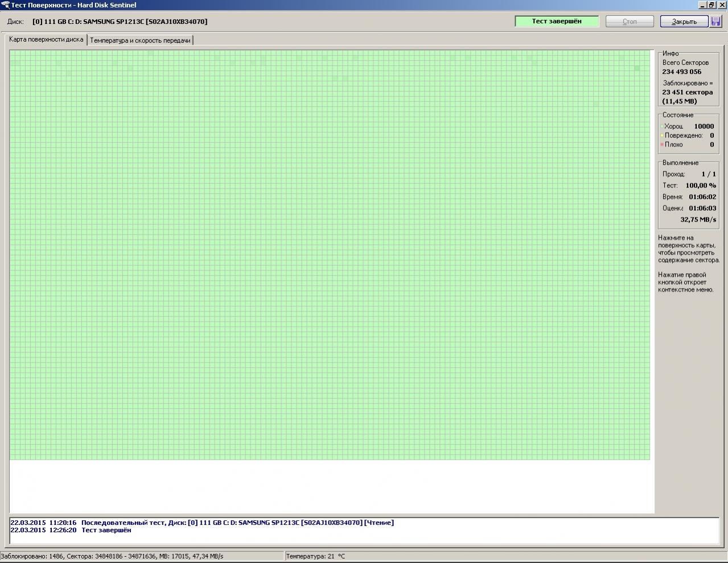Click the Оценка value 01:06:03
The image size is (728, 563).
pyautogui.click(x=702, y=208)
